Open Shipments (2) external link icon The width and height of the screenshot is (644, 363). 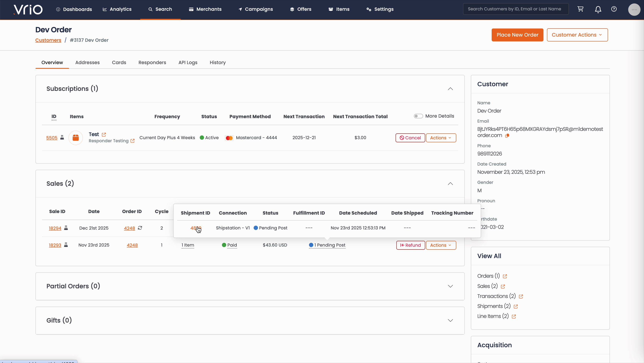click(516, 307)
